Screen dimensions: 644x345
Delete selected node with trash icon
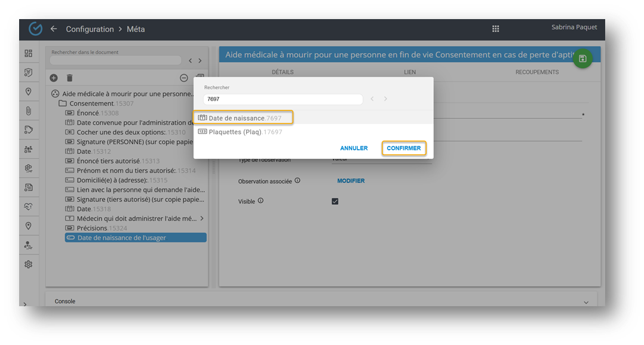point(69,78)
